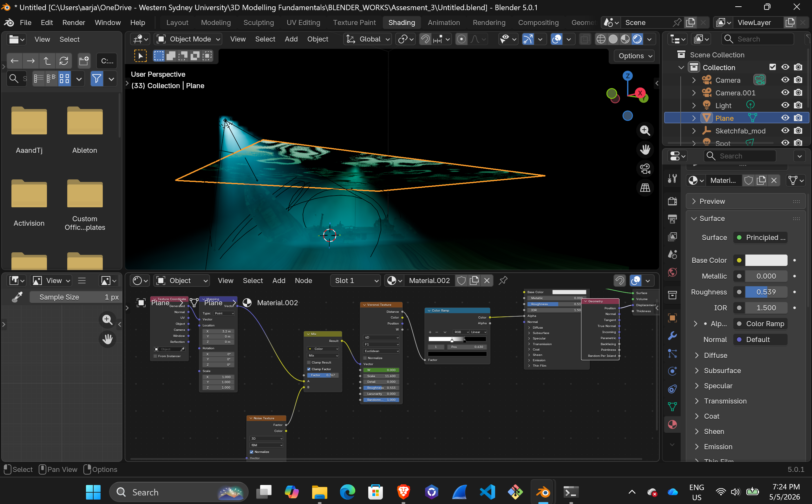Open the node editor Add menu
This screenshot has height=504, width=812.
point(278,281)
